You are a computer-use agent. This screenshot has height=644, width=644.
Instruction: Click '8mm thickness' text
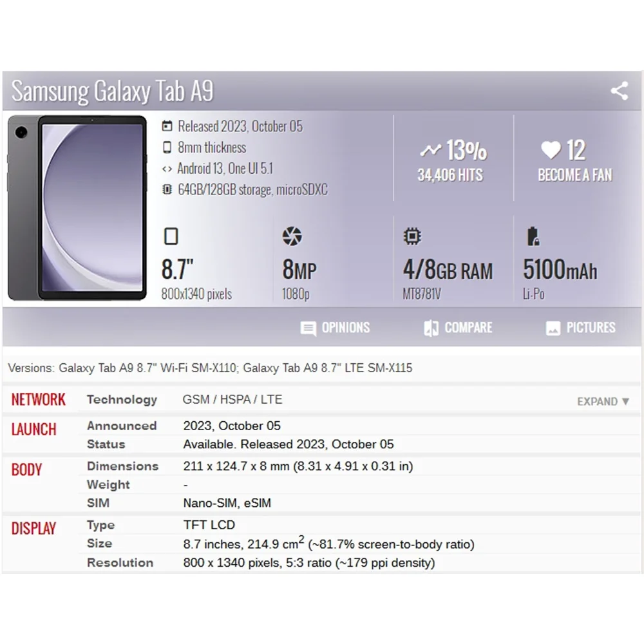pyautogui.click(x=212, y=147)
